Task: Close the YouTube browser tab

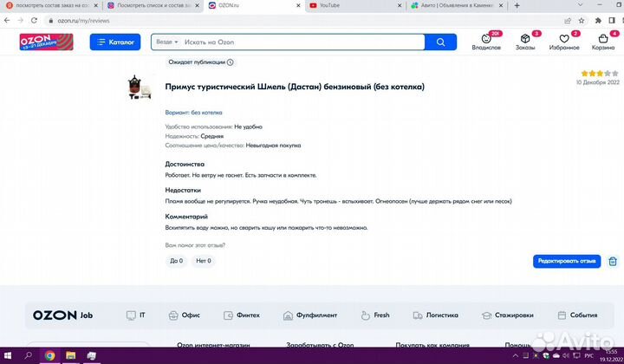Action: pos(400,5)
